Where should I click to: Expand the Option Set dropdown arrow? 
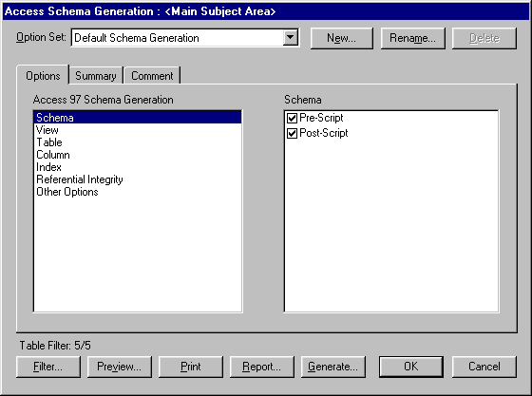coord(291,37)
